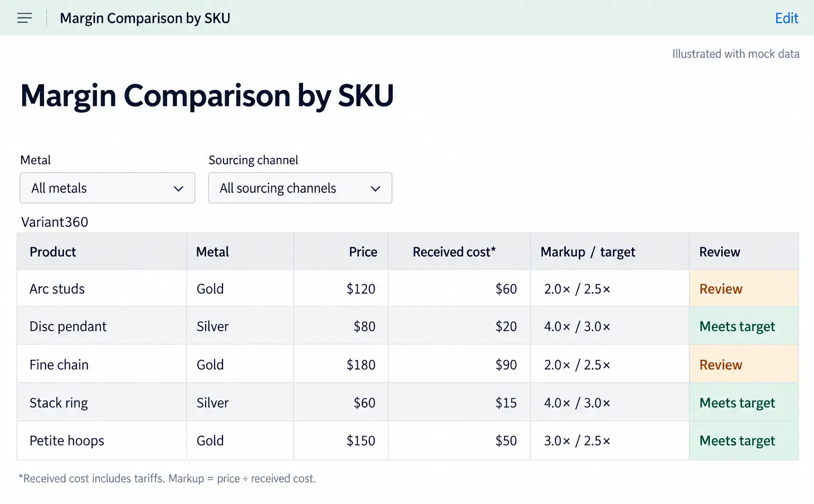Image resolution: width=814 pixels, height=504 pixels.
Task: Click the $80 price cell
Action: tap(341, 326)
